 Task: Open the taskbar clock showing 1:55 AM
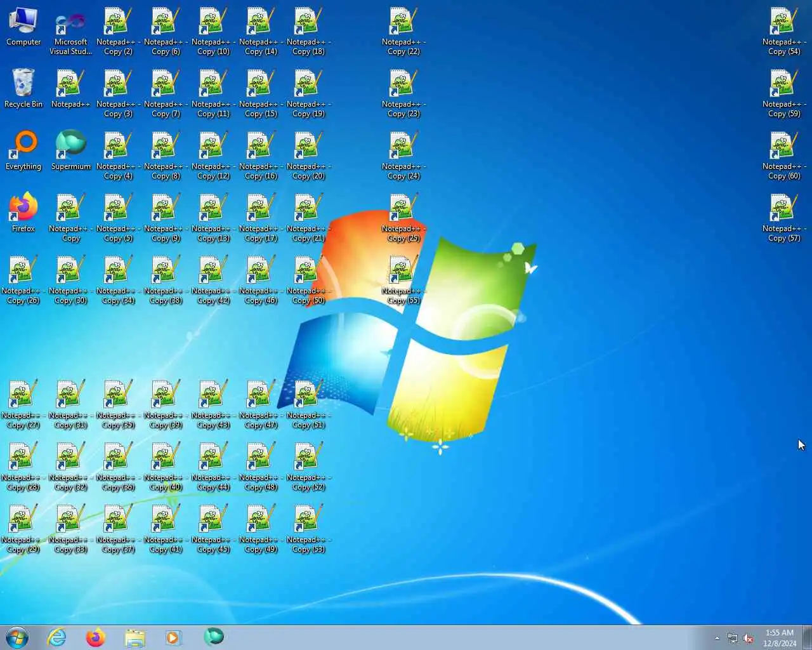point(780,638)
